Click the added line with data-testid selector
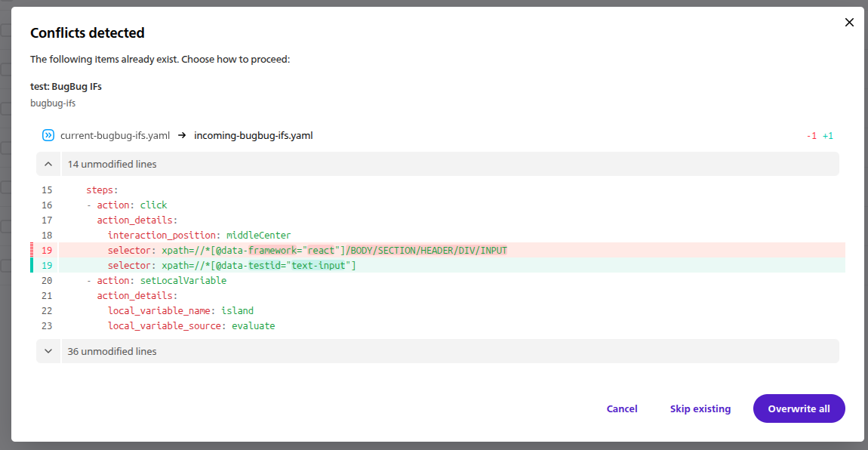868x450 pixels. coord(437,265)
